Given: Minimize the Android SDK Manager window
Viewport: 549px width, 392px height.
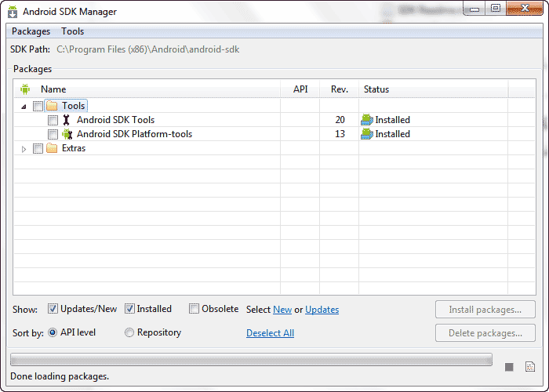Looking at the screenshot, I should point(474,9).
